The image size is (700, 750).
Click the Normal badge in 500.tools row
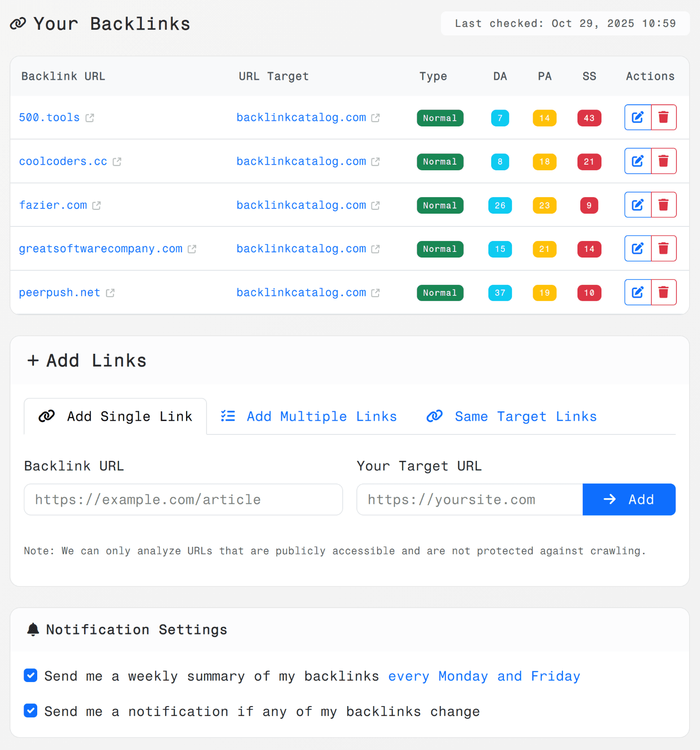(440, 118)
